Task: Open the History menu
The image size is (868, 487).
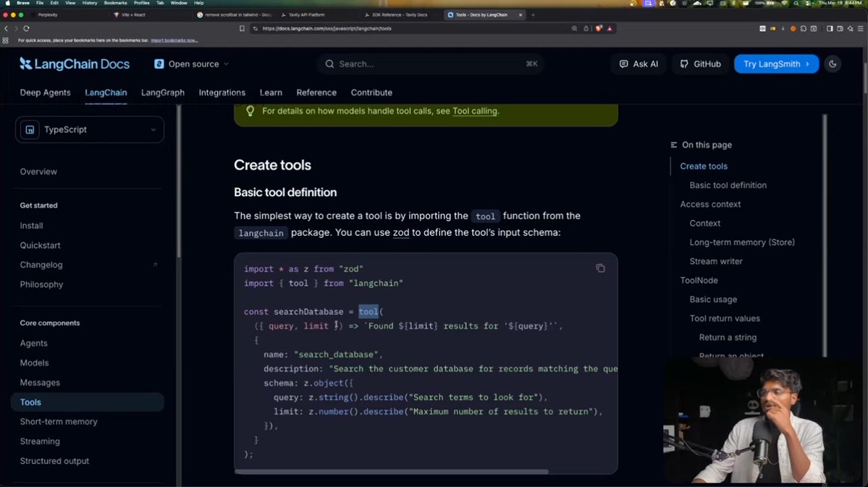Action: click(90, 3)
